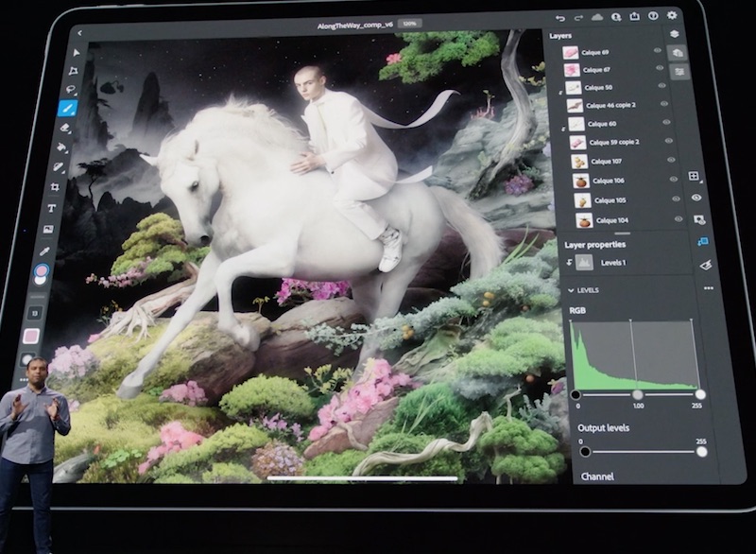Image resolution: width=756 pixels, height=554 pixels.
Task: Open the Help icon
Action: coord(653,16)
